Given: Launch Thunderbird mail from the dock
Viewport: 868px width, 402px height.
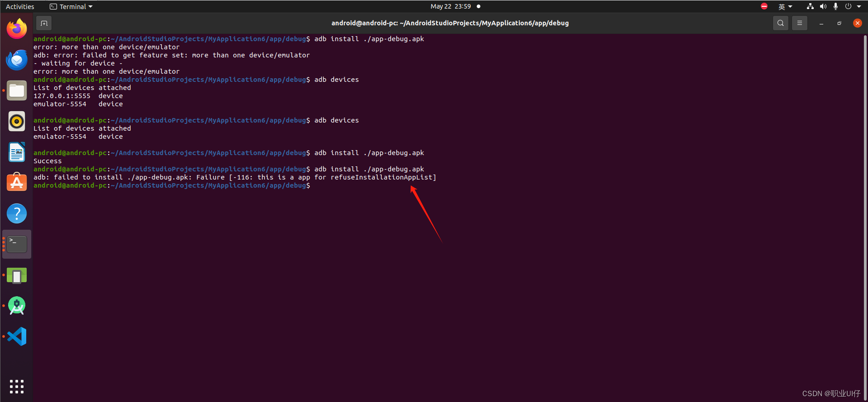Looking at the screenshot, I should coord(17,60).
